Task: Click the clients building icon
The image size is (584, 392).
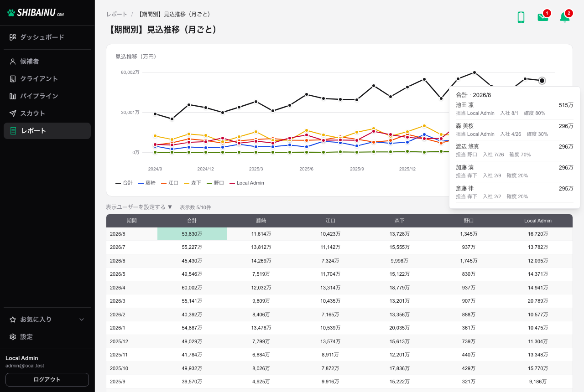Action: tap(13, 79)
